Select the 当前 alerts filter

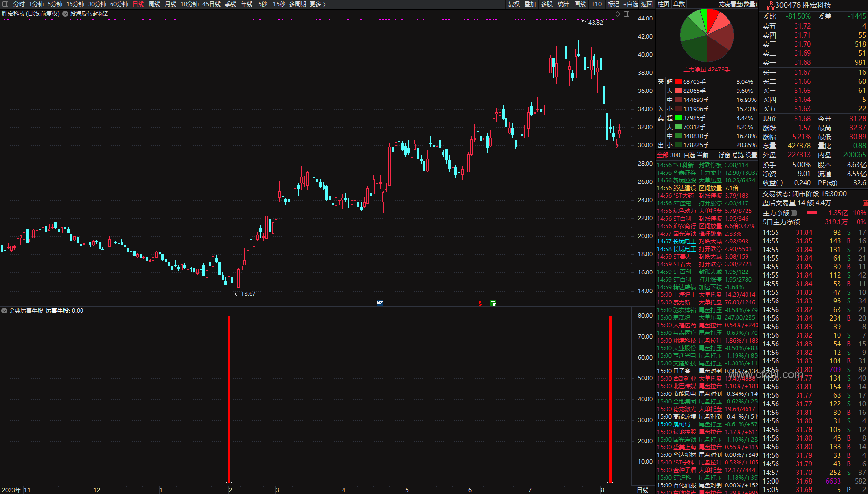[703, 155]
